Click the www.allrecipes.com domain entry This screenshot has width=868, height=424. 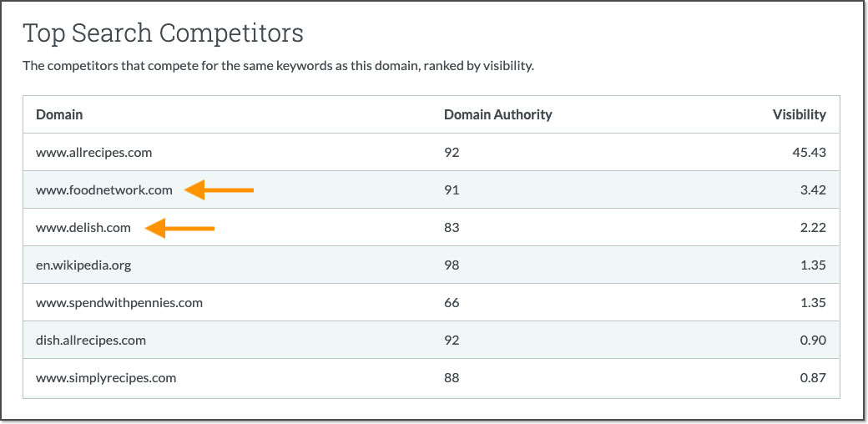pos(93,153)
